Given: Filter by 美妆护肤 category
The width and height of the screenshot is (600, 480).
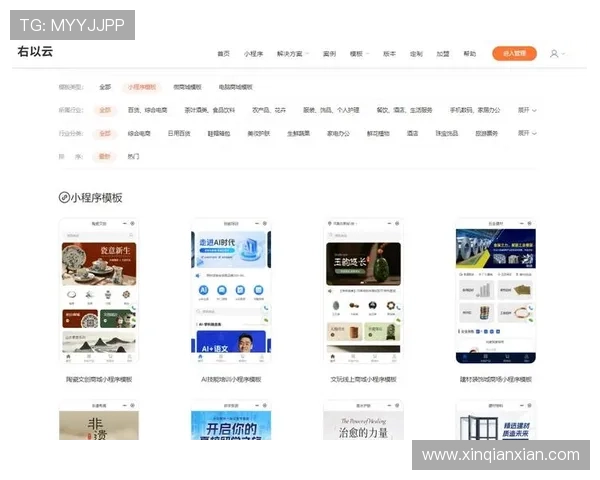Looking at the screenshot, I should 259,134.
